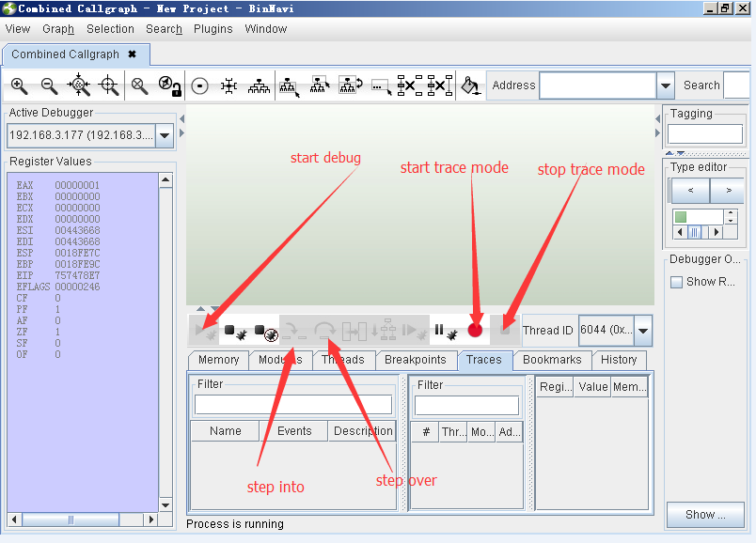This screenshot has width=756, height=543.
Task: Click the terminate process circled-bug icon
Action: pyautogui.click(x=266, y=332)
